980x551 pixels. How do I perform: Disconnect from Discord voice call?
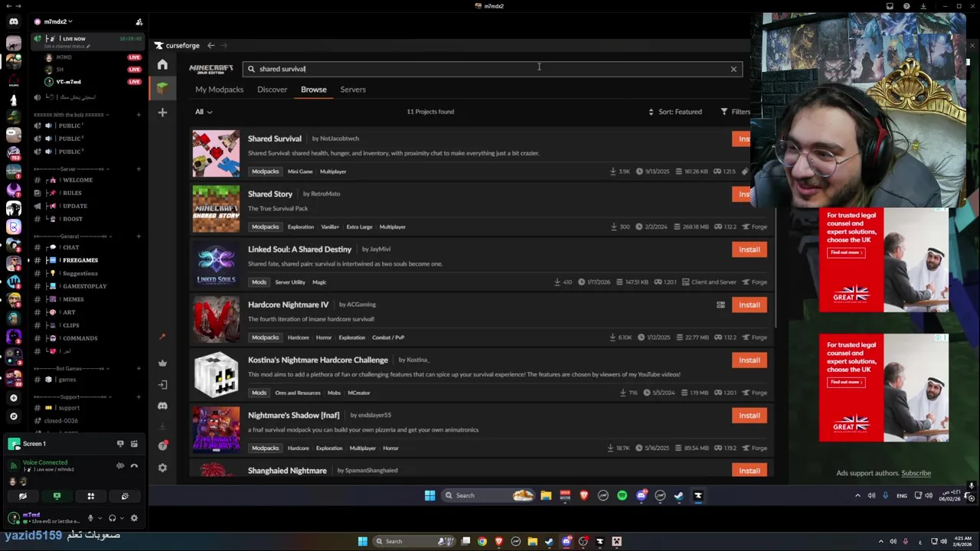[x=134, y=465]
